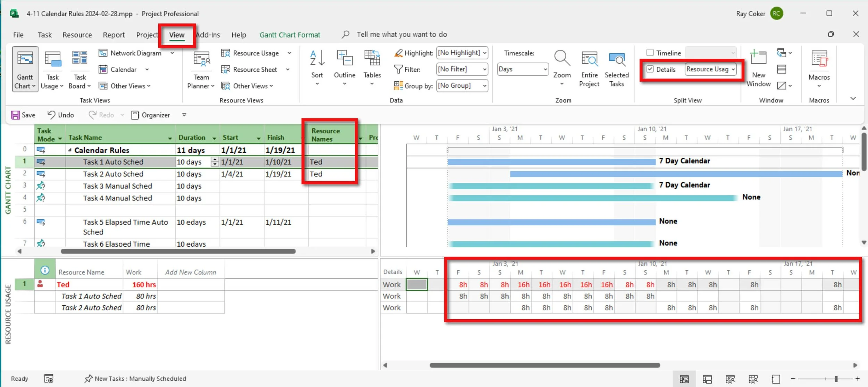
Task: Click the Task Usage view icon in status bar
Action: [707, 379]
